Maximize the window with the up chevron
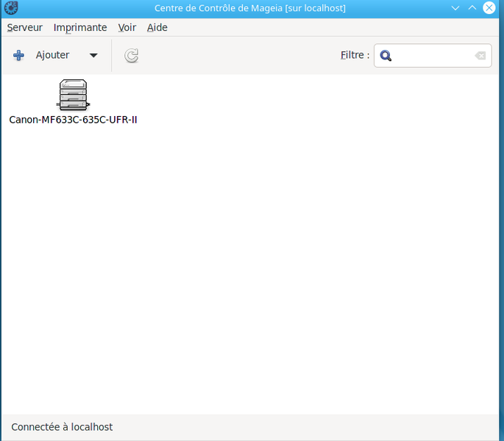The image size is (504, 441). (472, 8)
